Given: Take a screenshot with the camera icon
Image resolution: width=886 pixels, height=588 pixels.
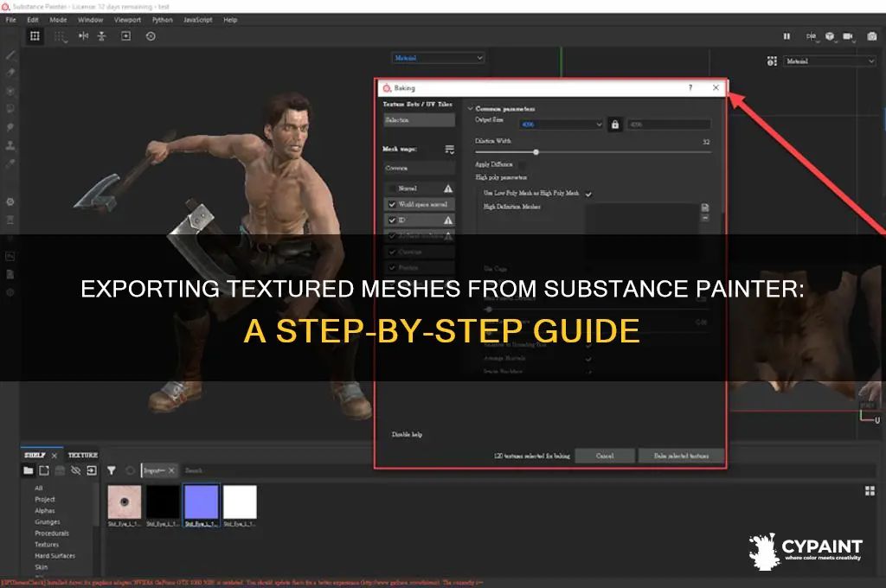Looking at the screenshot, I should coord(872,36).
